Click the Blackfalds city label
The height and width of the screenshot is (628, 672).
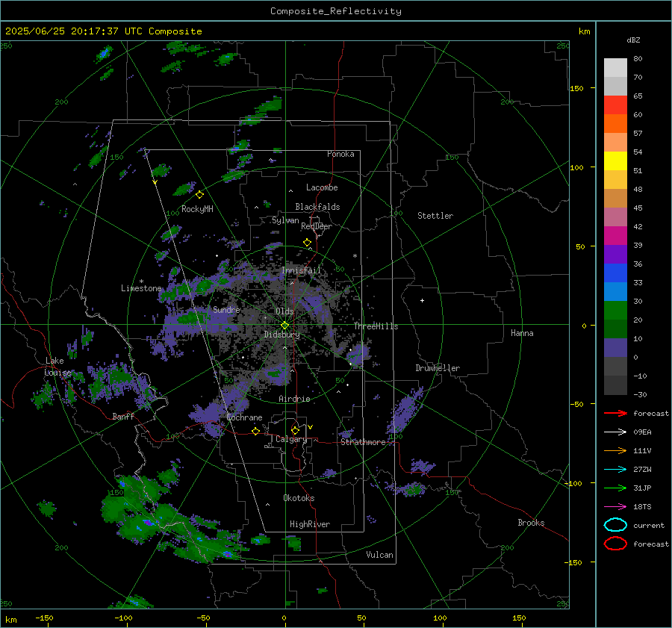tap(317, 207)
